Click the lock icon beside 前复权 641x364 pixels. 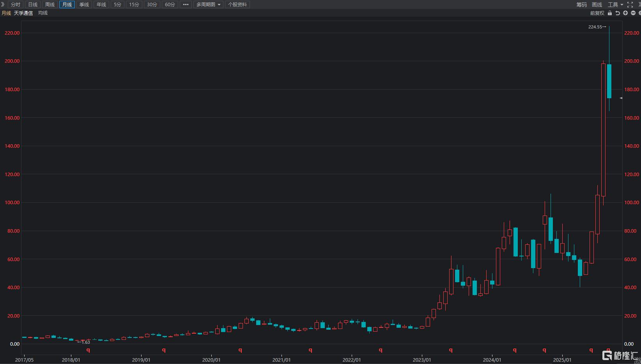610,13
